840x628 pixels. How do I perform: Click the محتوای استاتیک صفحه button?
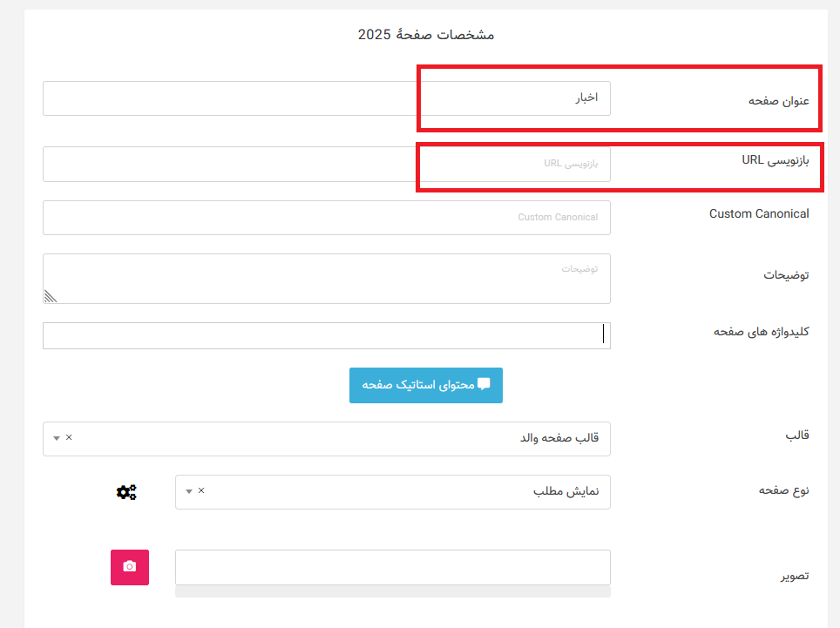(426, 385)
